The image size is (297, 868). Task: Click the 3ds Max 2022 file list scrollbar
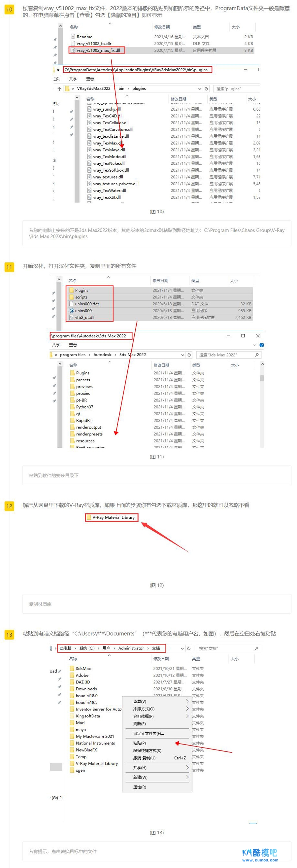pos(262,377)
